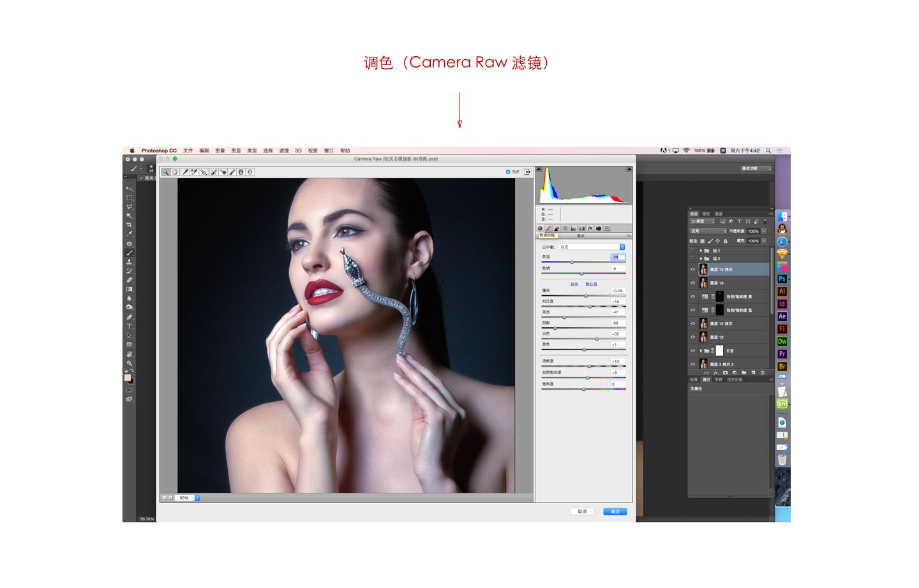Click the 曝光 exposure slider handle

586,295
